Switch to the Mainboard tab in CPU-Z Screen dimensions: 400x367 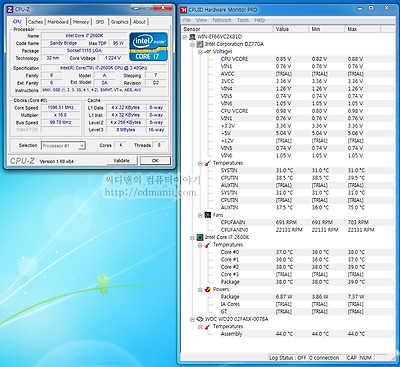58,22
